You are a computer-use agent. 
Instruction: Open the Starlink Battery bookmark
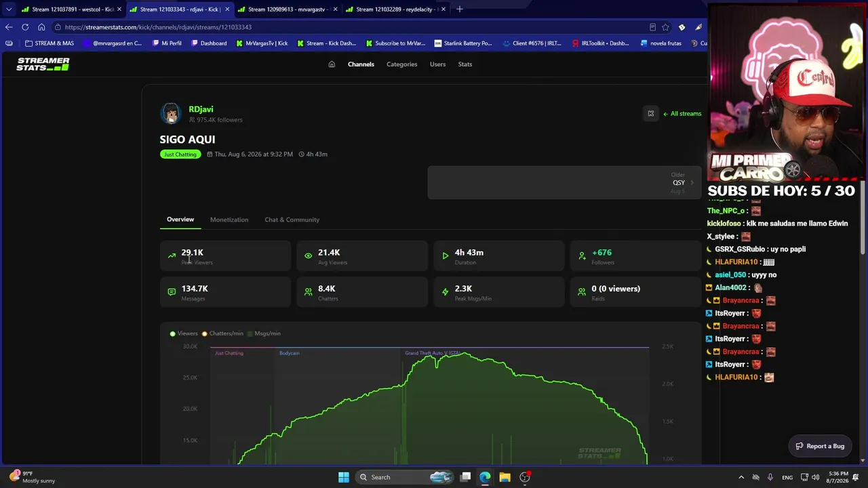(x=463, y=43)
